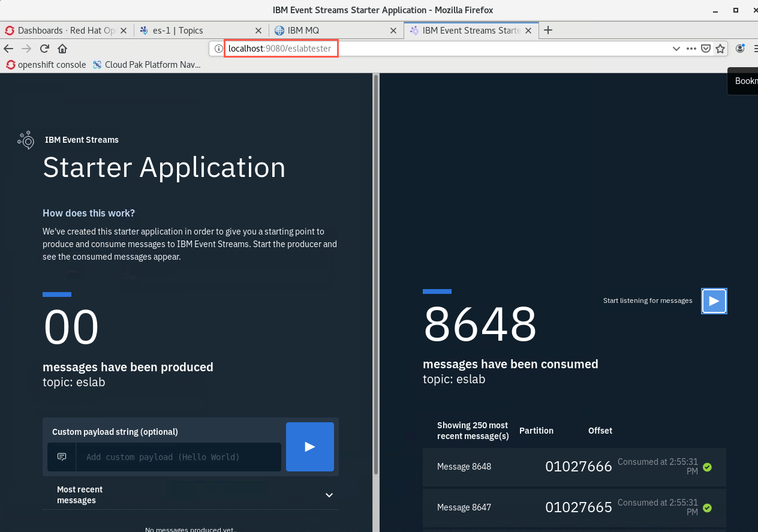Screen dimensions: 758x532
Task: Open the Firefox home page
Action: (x=62, y=49)
